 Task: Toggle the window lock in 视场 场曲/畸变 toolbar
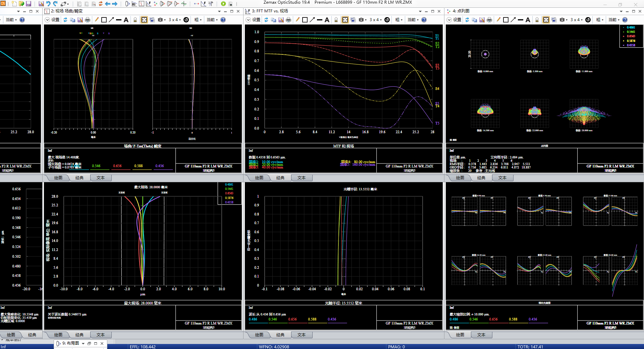point(135,20)
